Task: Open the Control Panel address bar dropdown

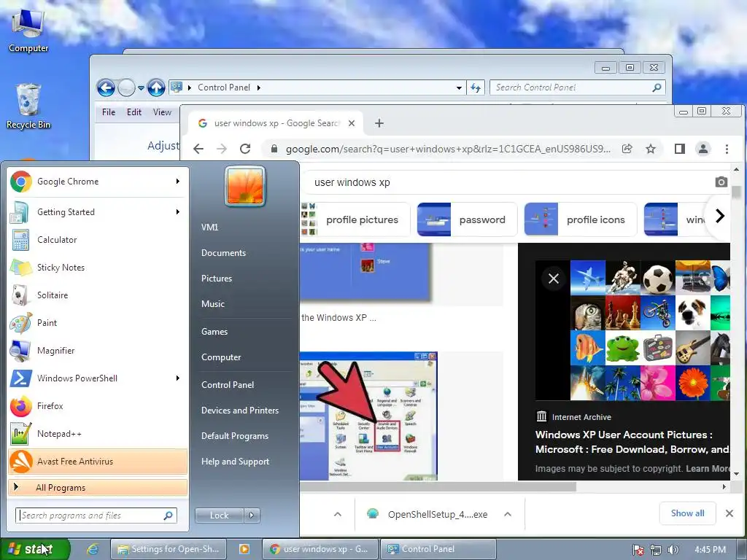Action: 459,87
